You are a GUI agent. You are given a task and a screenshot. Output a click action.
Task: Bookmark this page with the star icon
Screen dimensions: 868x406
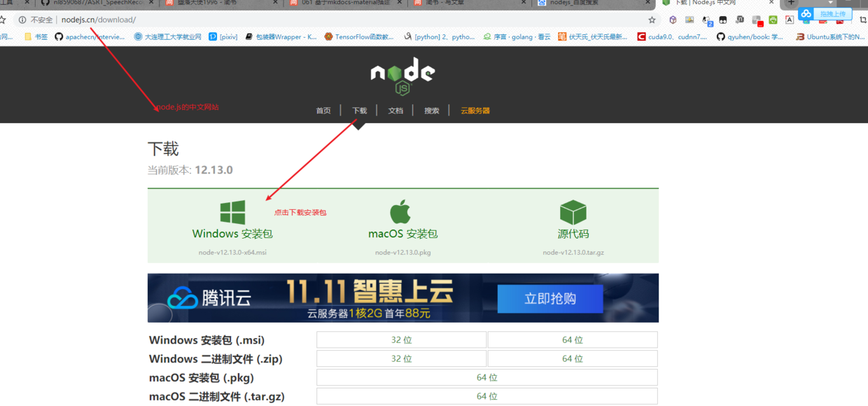(652, 20)
